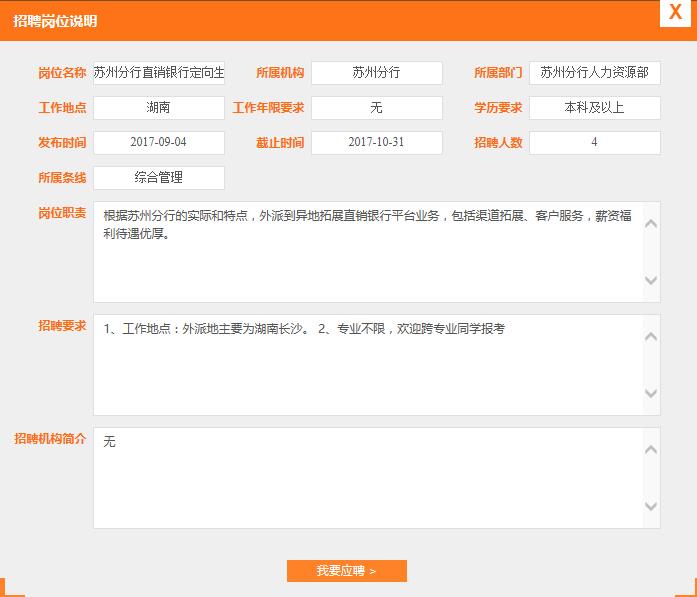Click the 所属条线 field showing 综合管理
The image size is (697, 597).
click(x=159, y=178)
